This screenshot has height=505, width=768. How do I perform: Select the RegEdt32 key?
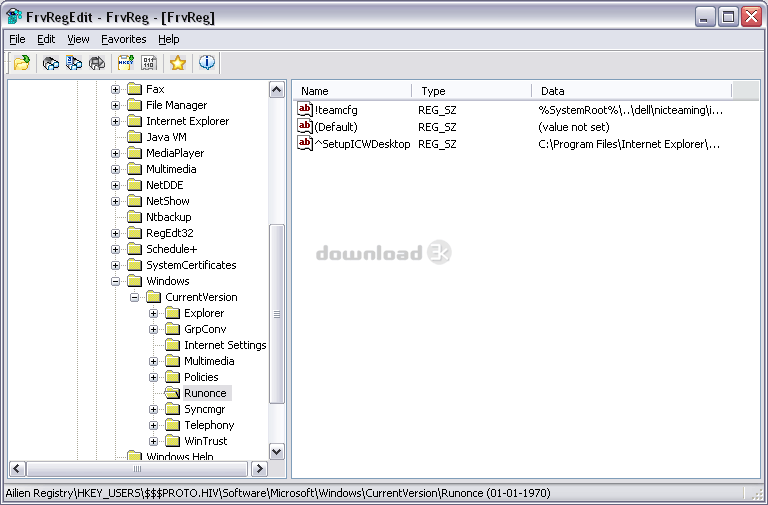tap(169, 233)
